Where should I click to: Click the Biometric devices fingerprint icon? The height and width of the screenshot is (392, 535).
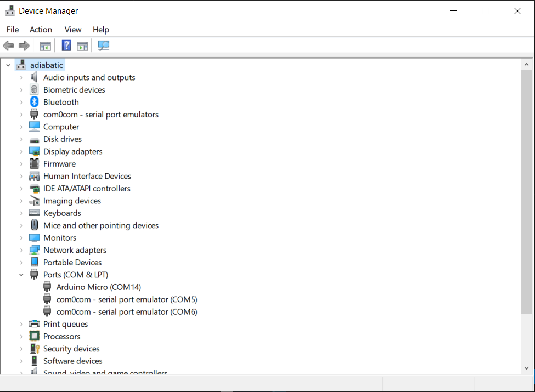pyautogui.click(x=34, y=90)
